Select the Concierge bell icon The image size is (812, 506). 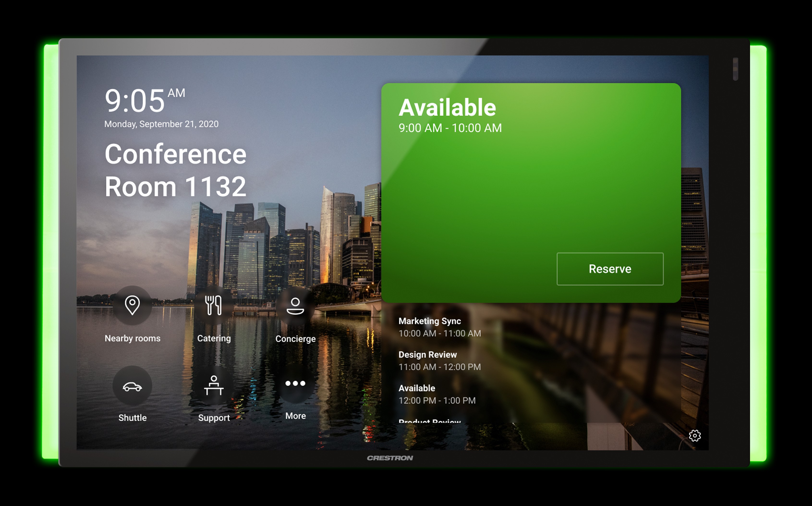pyautogui.click(x=295, y=306)
